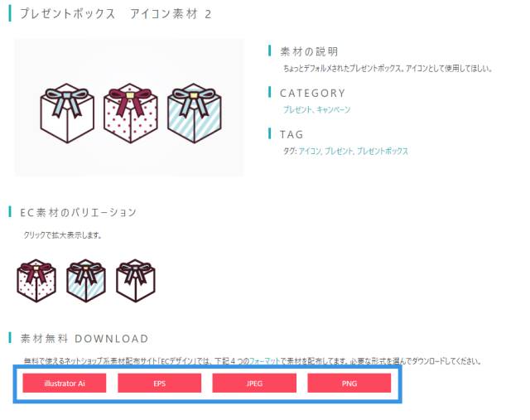This screenshot has width=530, height=420.
Task: Click the 素材の説明 heading
Action: click(x=309, y=51)
